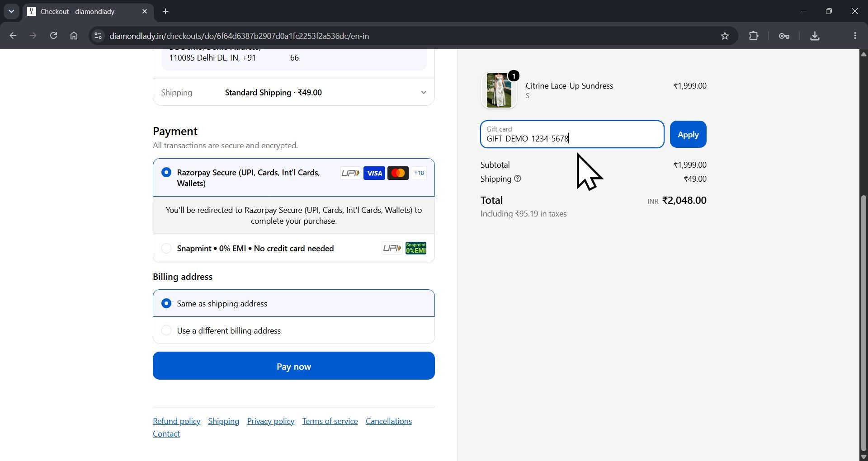The height and width of the screenshot is (461, 868).
Task: Click the +18 more payment methods badge
Action: coord(419,173)
